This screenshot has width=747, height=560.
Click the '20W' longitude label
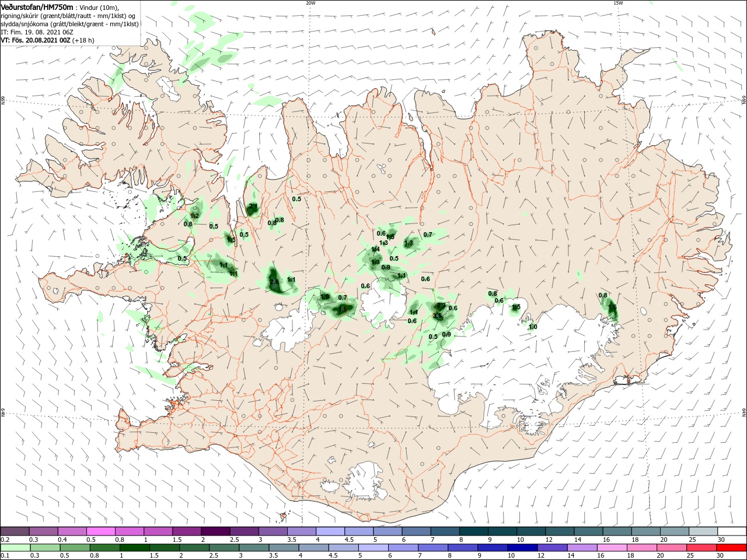click(310, 3)
